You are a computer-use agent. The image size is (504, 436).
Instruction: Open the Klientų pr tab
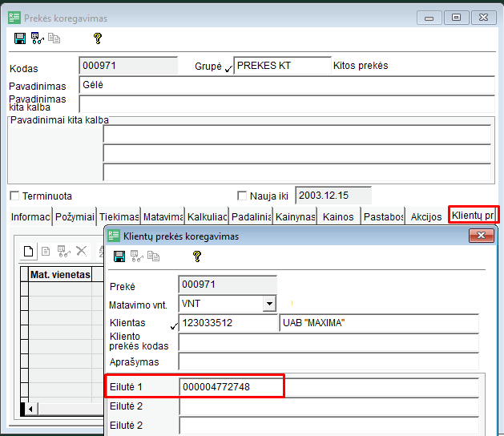(473, 215)
